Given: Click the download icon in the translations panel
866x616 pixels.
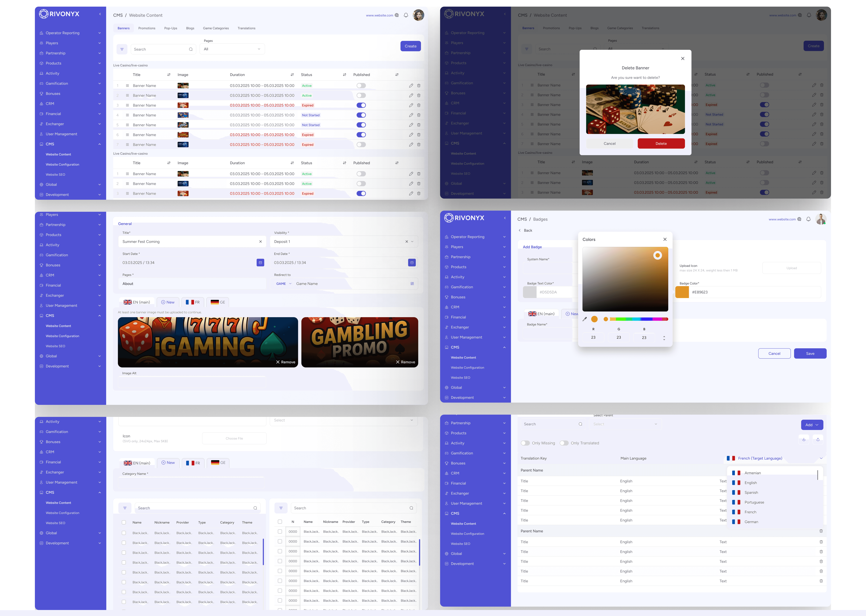Looking at the screenshot, I should 804,439.
